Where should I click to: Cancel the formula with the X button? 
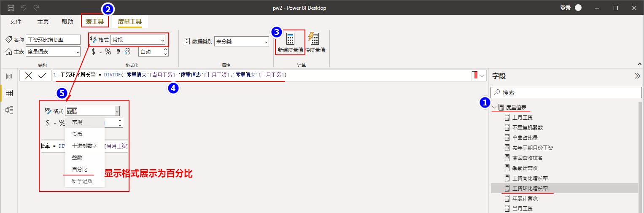(x=29, y=75)
